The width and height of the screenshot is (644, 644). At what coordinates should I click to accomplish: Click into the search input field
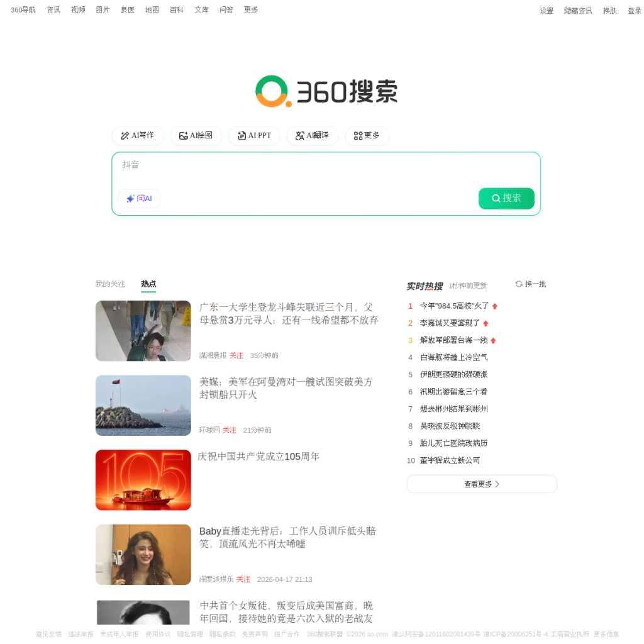[326, 165]
